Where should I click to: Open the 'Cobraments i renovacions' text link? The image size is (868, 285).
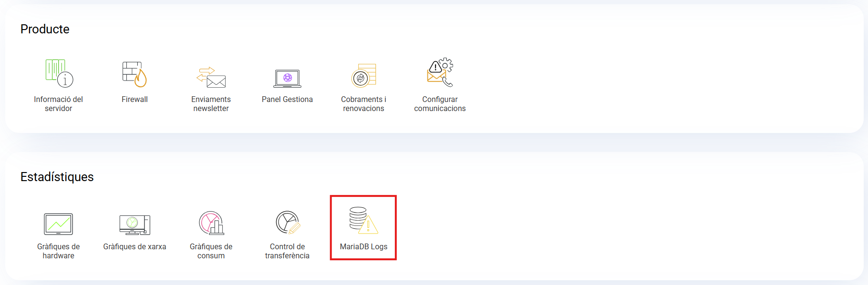click(x=363, y=104)
